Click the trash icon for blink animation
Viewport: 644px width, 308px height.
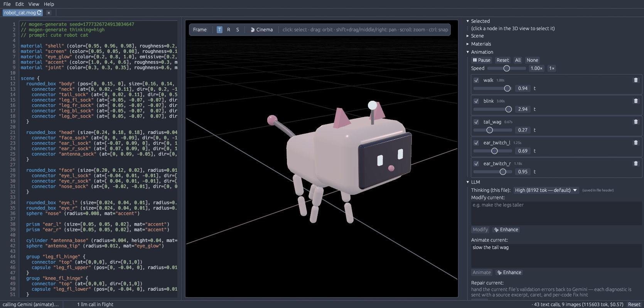pos(636,101)
